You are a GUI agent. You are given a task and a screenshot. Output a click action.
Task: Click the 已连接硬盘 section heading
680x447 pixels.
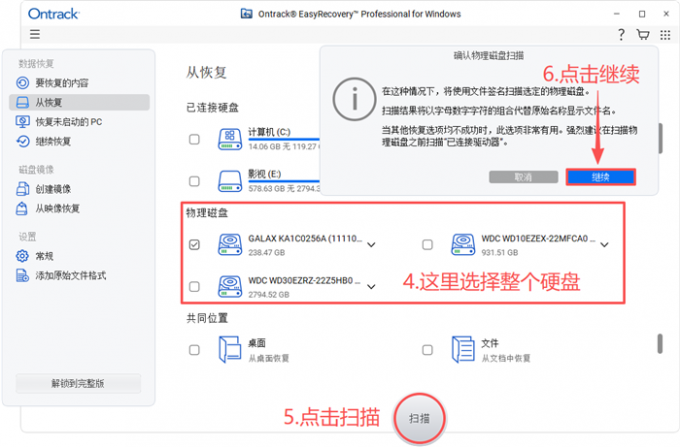point(212,108)
